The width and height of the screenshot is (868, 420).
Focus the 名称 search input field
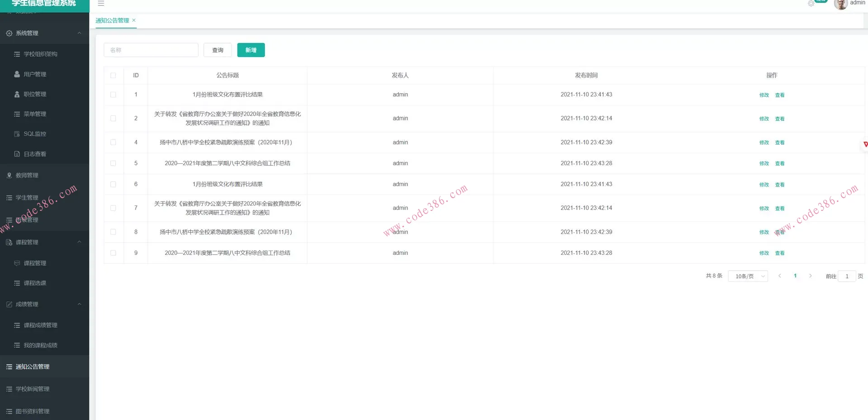pyautogui.click(x=151, y=50)
